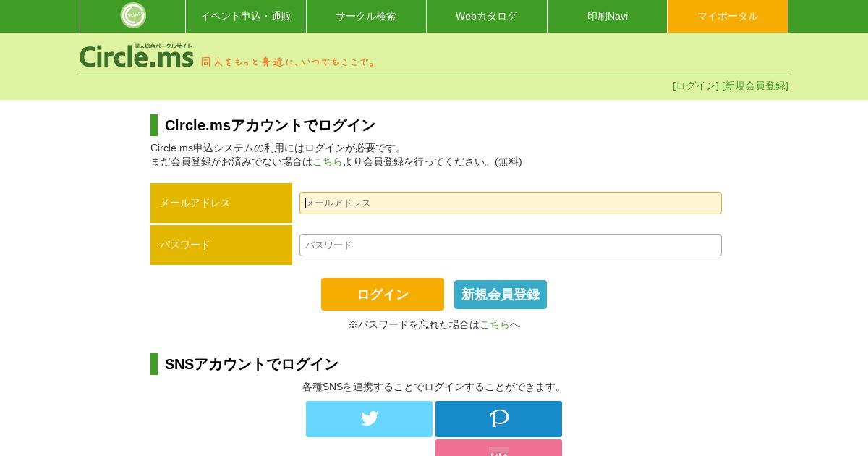Screen dimensions: 868x456
Task: Select 印刷Navi in the top navigation
Action: [608, 16]
